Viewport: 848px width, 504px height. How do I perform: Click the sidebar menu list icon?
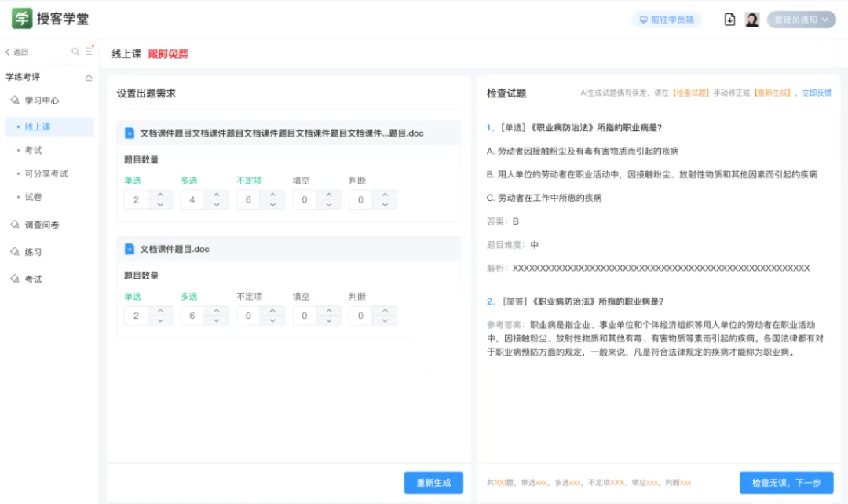(x=89, y=52)
